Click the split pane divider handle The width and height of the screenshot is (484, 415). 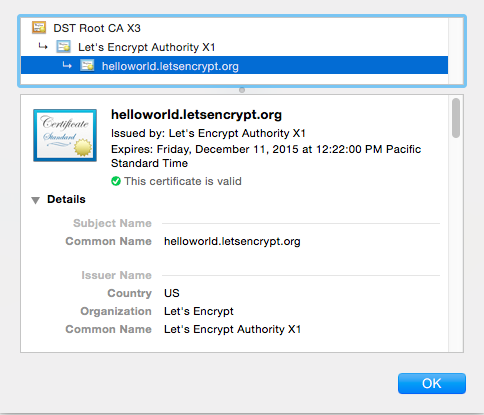click(242, 90)
